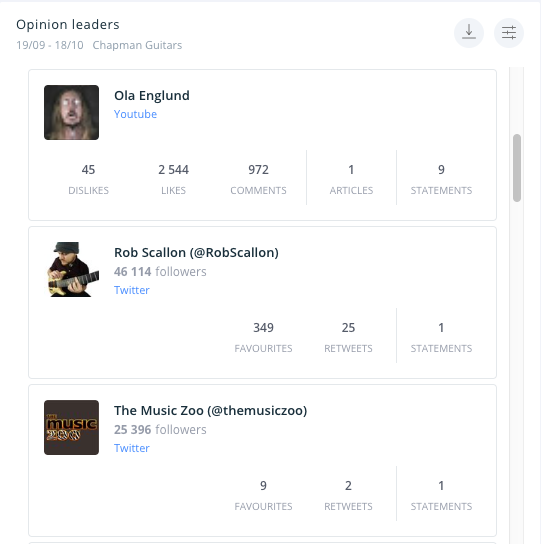Open the filter settings sliders icon
Image resolution: width=541 pixels, height=544 pixels.
pos(509,33)
